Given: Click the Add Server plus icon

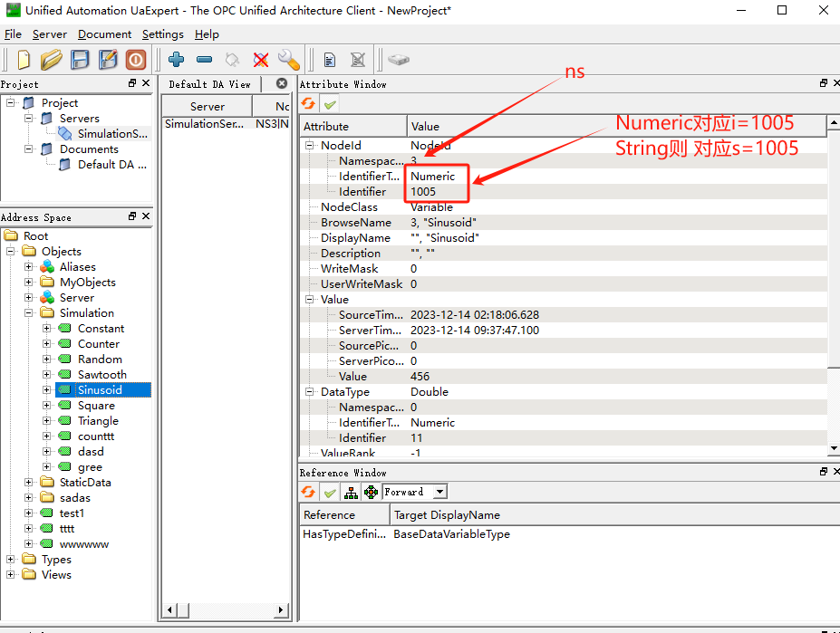Looking at the screenshot, I should (x=177, y=60).
